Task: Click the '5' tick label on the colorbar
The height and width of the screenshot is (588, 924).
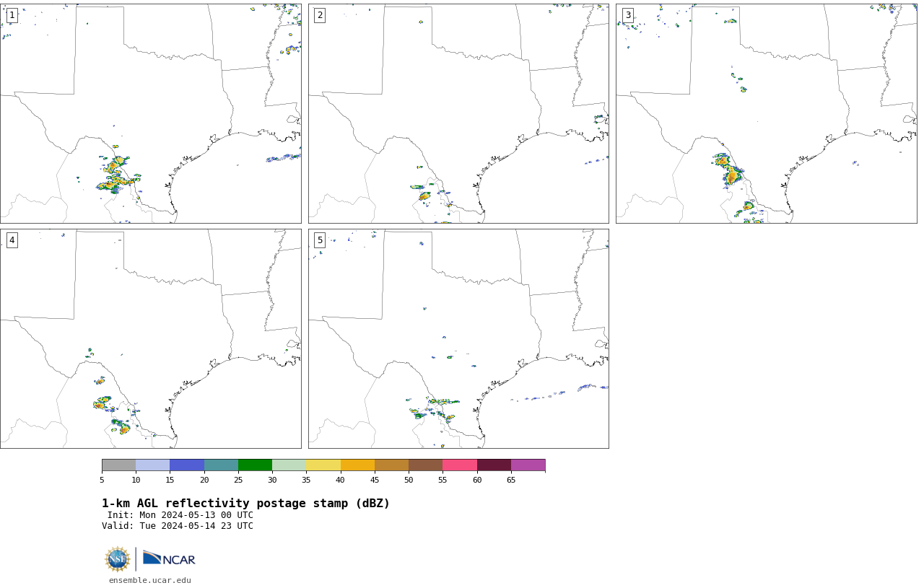Action: (102, 480)
